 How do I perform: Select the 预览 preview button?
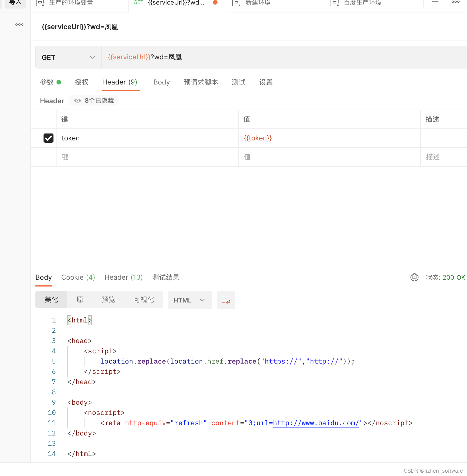pos(108,300)
